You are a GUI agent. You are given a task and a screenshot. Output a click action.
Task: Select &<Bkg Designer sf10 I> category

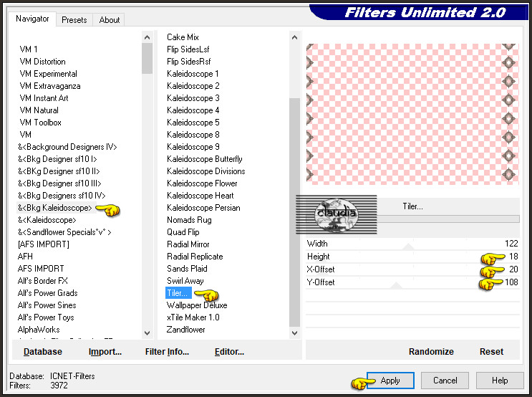click(57, 159)
